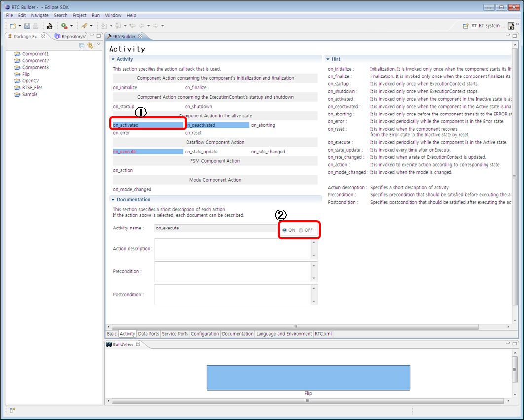This screenshot has width=524, height=420.
Task: Click the Search flashlight toolbar icon
Action: [84, 26]
